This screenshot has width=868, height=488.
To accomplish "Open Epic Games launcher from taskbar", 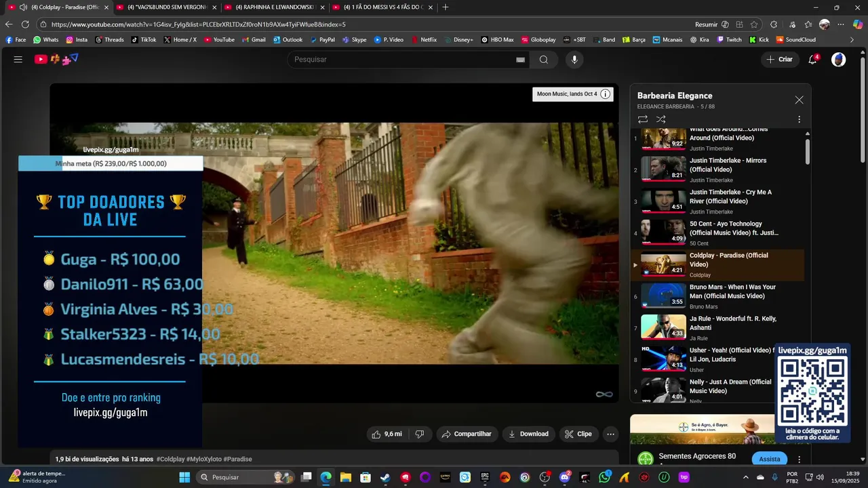I will point(485,477).
